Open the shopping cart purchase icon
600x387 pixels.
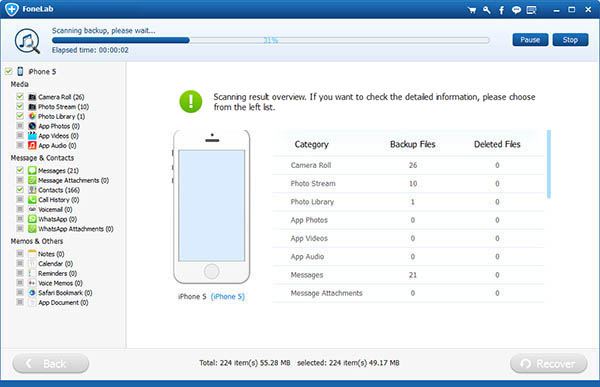point(472,10)
